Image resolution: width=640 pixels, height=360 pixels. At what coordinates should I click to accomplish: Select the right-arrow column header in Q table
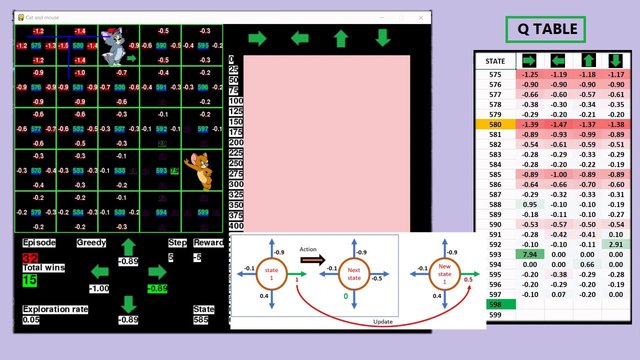click(x=529, y=61)
